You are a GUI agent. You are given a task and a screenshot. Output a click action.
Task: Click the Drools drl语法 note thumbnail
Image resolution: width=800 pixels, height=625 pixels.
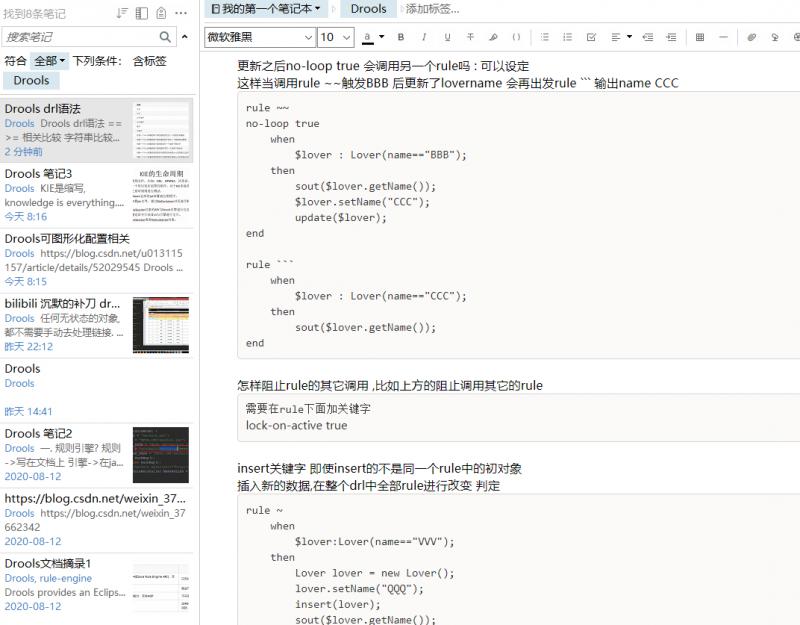161,130
